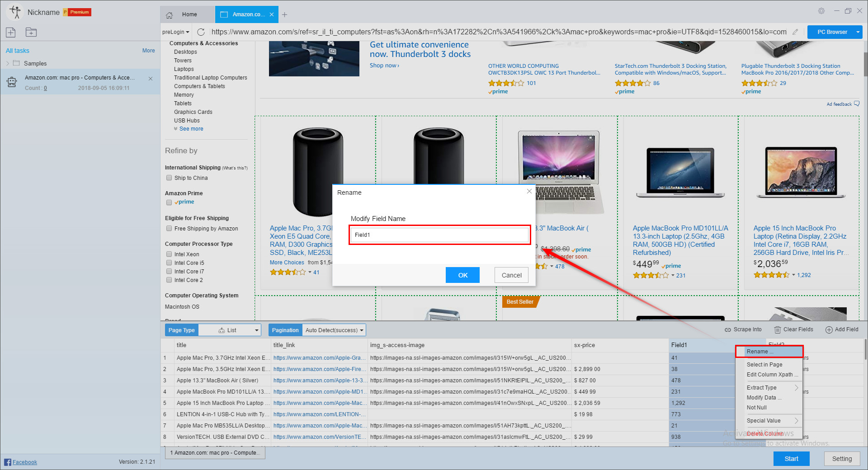Click Shop now link
The width and height of the screenshot is (868, 470).
coord(384,66)
